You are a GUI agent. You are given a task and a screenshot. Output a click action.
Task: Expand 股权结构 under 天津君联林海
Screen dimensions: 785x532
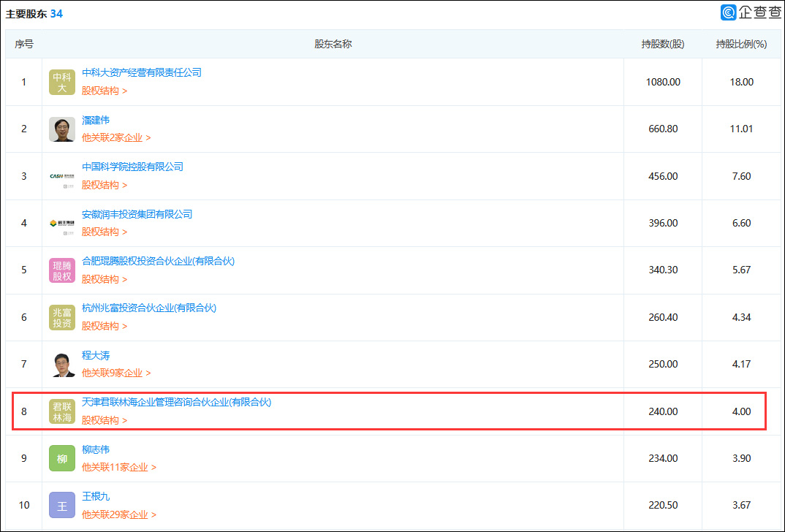[x=105, y=420]
